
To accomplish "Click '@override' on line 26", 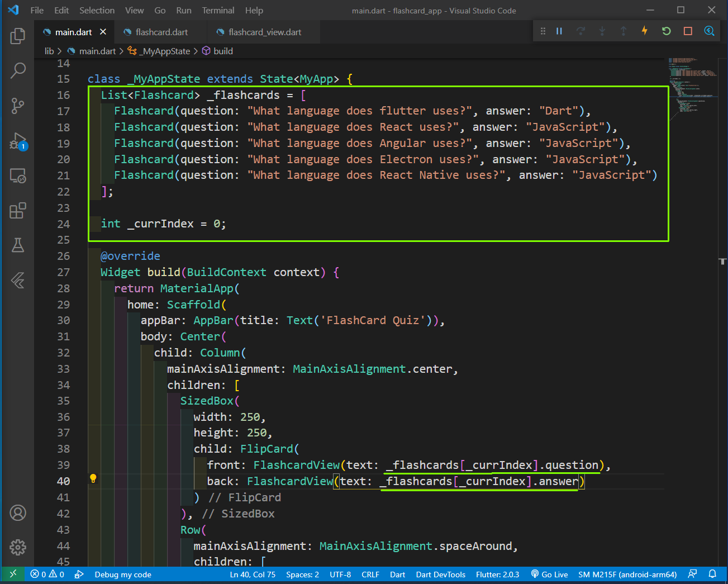I will (x=130, y=256).
